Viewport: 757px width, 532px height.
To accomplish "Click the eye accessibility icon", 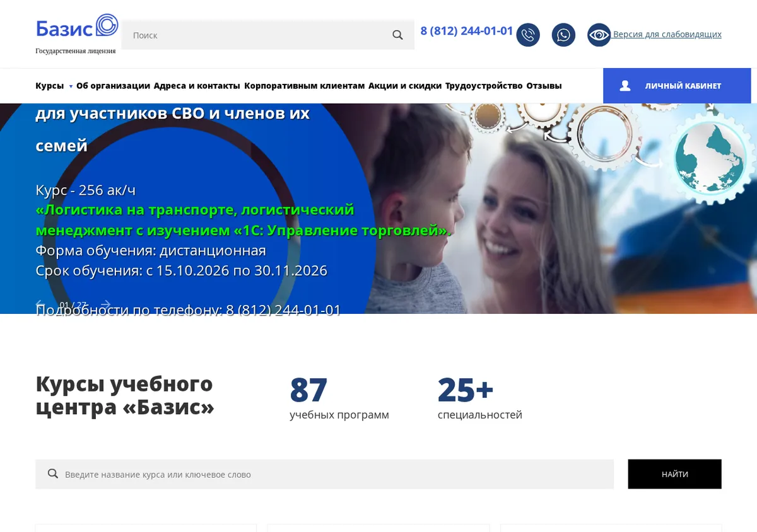I will (599, 35).
